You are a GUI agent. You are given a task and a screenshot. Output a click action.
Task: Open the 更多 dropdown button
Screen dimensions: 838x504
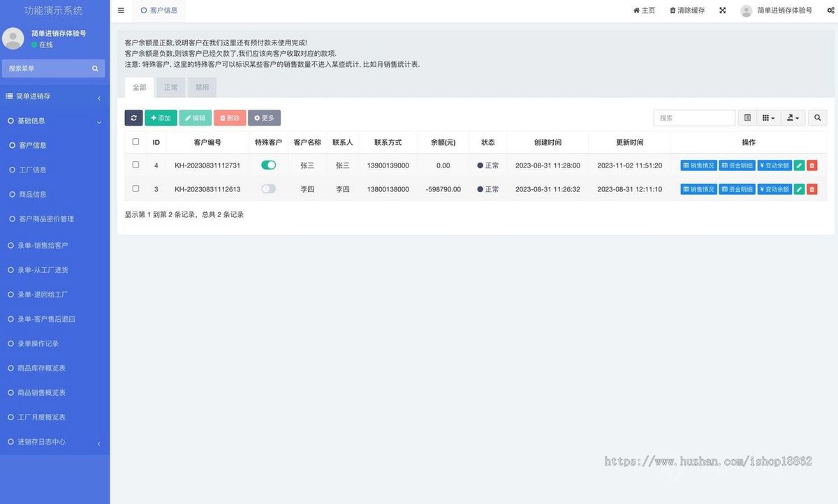pyautogui.click(x=264, y=117)
